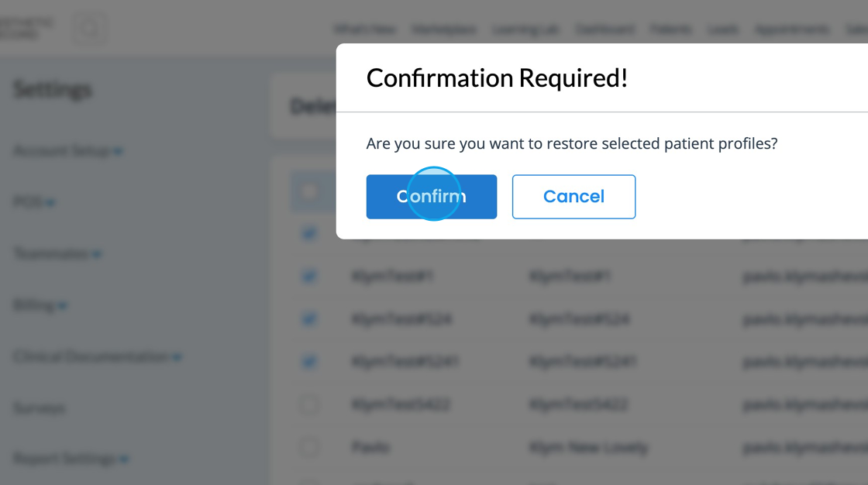Uncheck the KlymTest#1 row checkbox

click(x=309, y=276)
